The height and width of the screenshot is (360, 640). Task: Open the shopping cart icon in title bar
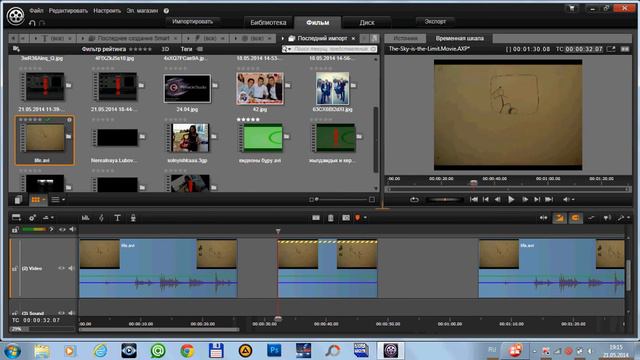point(572,8)
